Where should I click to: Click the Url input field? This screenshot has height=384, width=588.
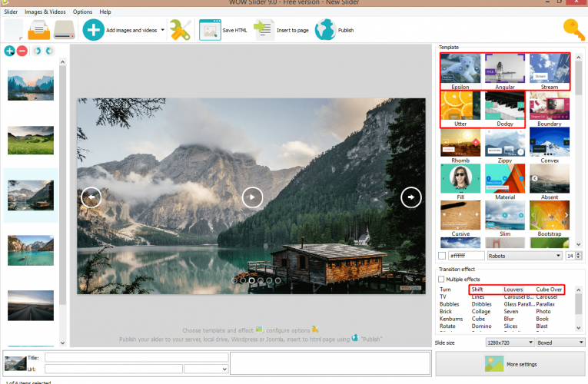click(x=114, y=369)
